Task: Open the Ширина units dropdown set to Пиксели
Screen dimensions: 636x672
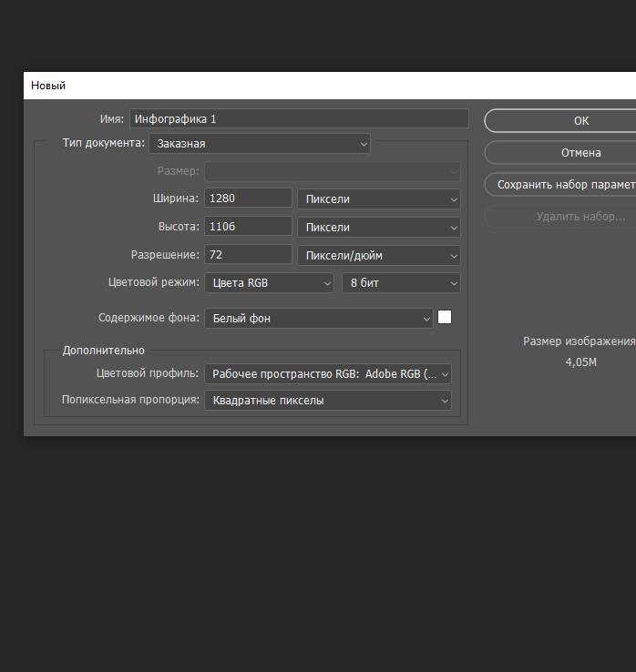Action: click(378, 199)
